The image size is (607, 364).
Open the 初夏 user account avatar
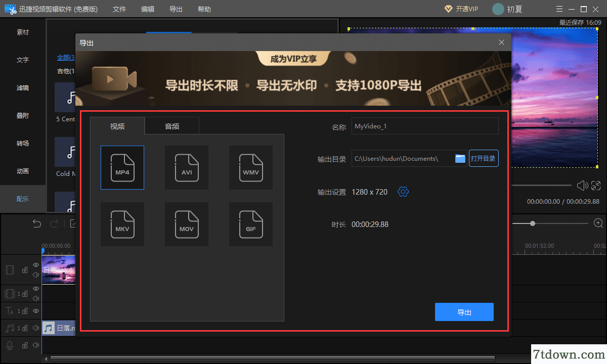pos(498,9)
